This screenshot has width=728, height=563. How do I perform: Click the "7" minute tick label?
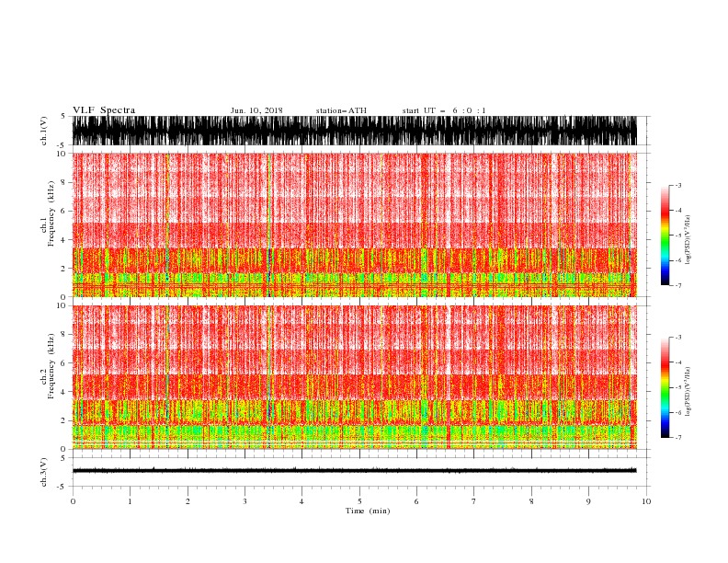pyautogui.click(x=474, y=501)
